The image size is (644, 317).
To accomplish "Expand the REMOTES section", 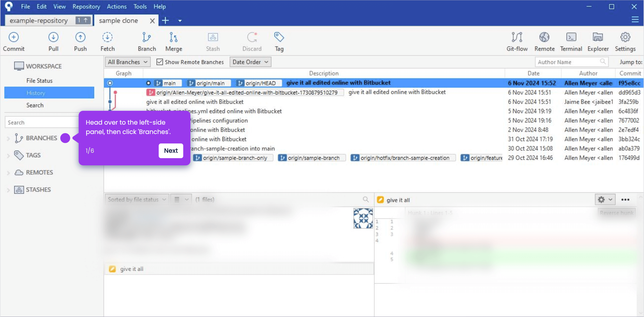I will (x=8, y=173).
